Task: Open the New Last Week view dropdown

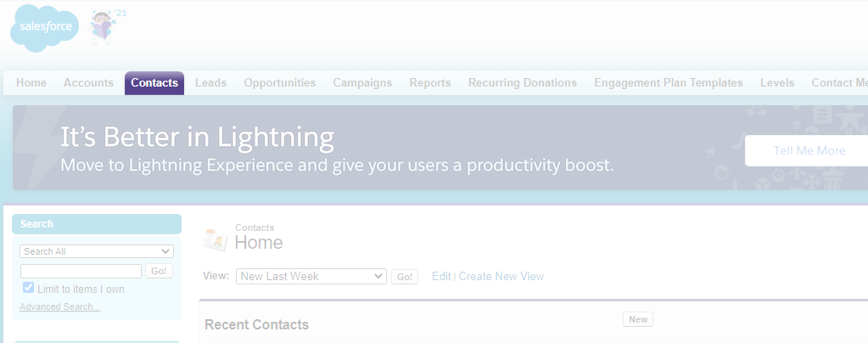Action: (x=311, y=276)
